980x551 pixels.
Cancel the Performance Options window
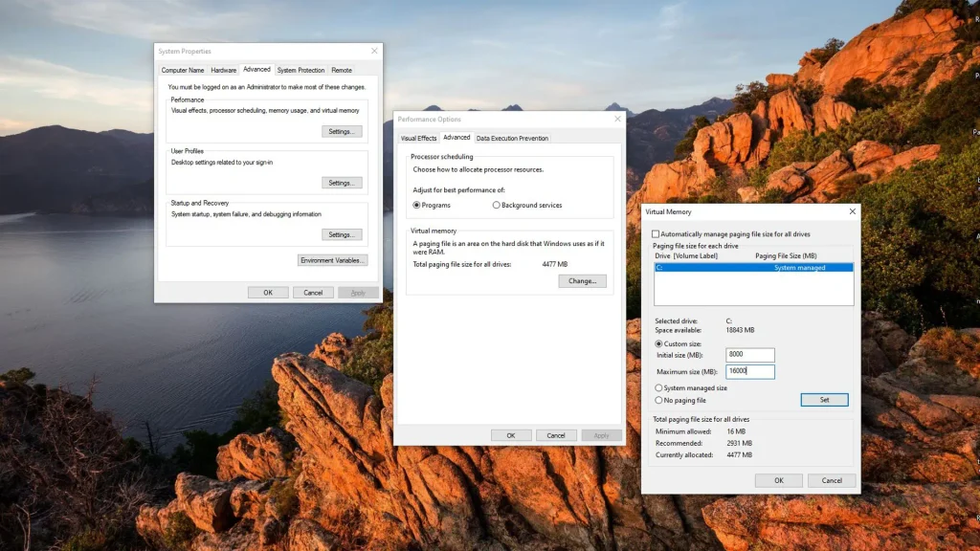(x=556, y=435)
